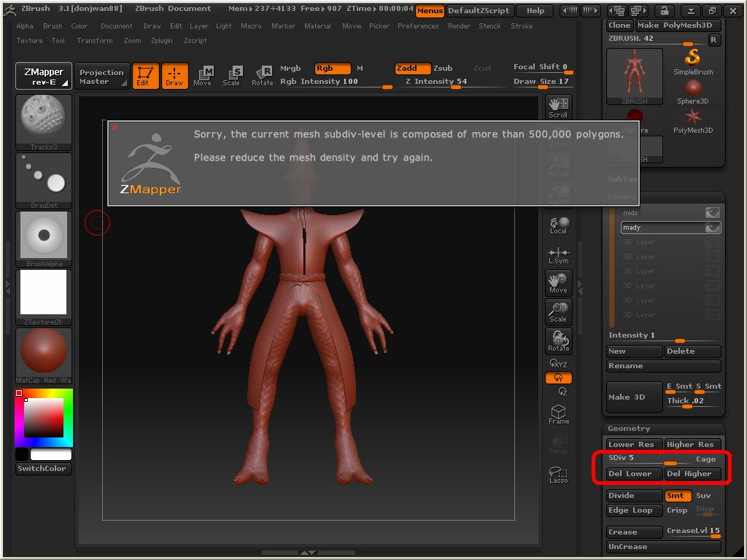Toggle Local transformations icon
Image resolution: width=747 pixels, height=560 pixels.
[558, 225]
